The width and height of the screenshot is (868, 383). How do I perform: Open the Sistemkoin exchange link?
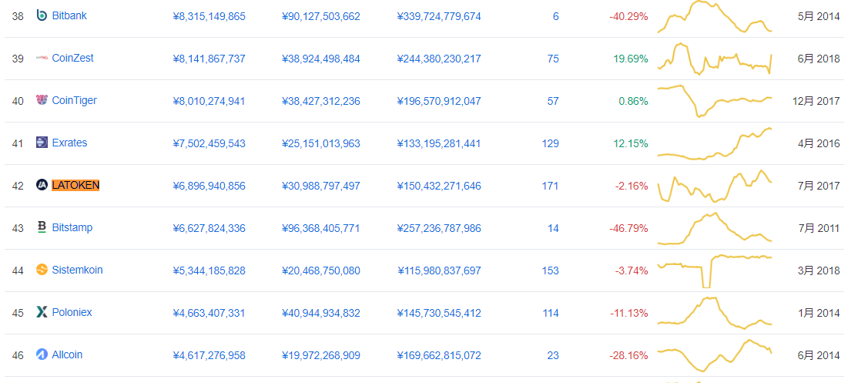pyautogui.click(x=77, y=270)
